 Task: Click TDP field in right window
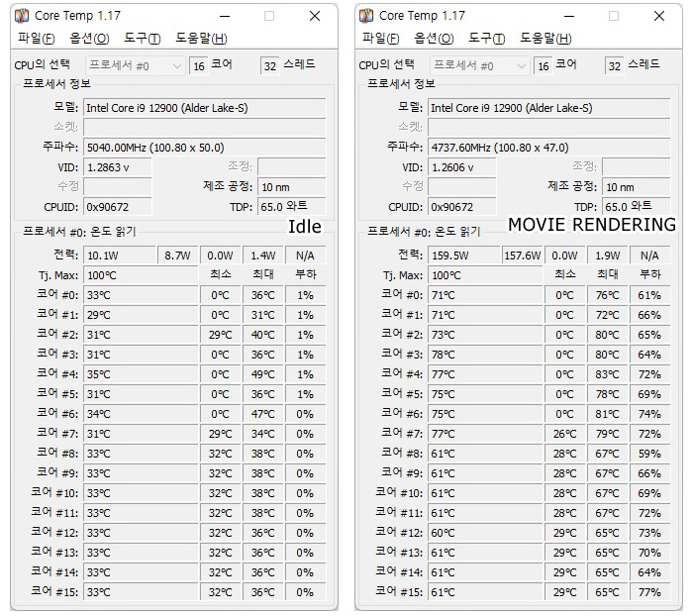coord(636,207)
